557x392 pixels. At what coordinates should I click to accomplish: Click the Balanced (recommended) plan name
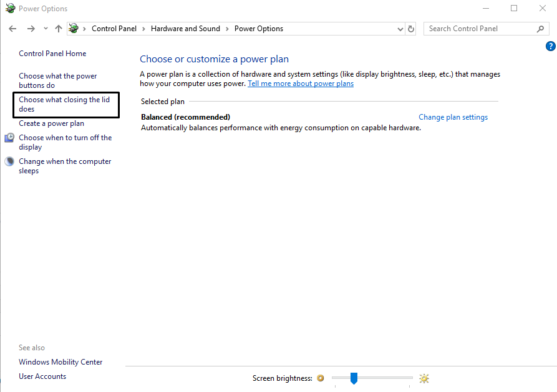pos(185,117)
